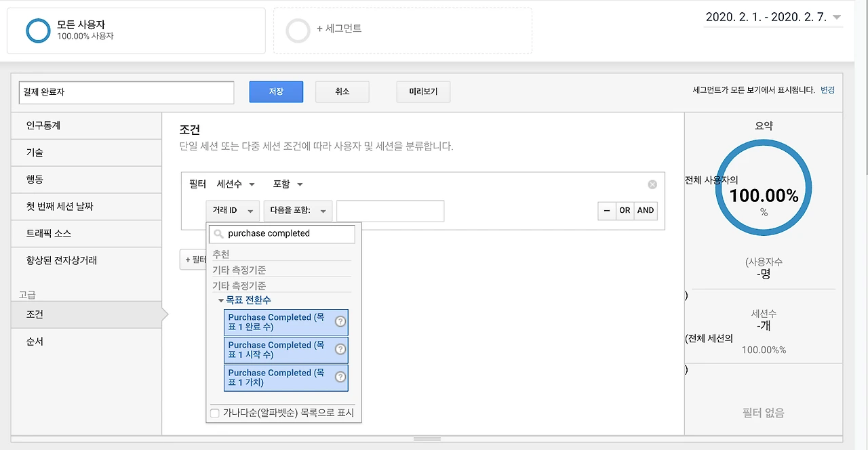868x450 pixels.
Task: Check 가나다순(알파벳순) 목록으로 표시 checkbox
Action: coord(215,413)
